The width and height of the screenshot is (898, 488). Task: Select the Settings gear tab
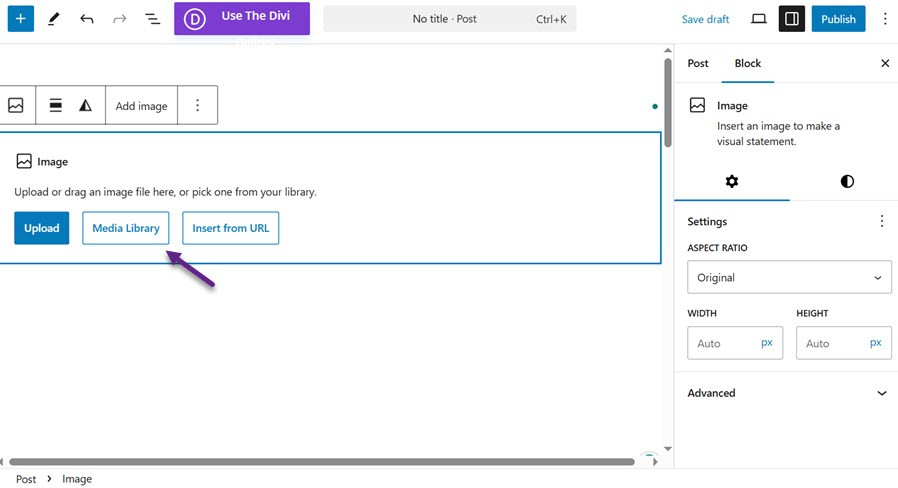pos(731,181)
